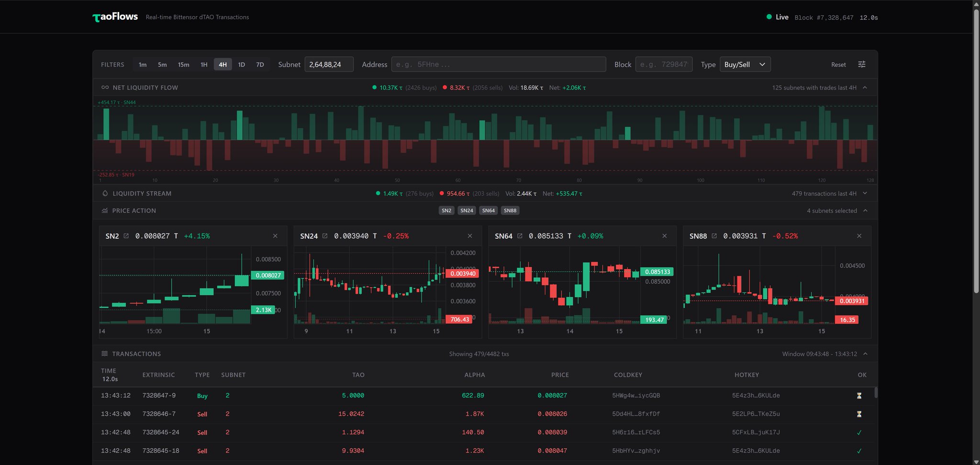Collapse the Transactions section

click(x=865, y=354)
